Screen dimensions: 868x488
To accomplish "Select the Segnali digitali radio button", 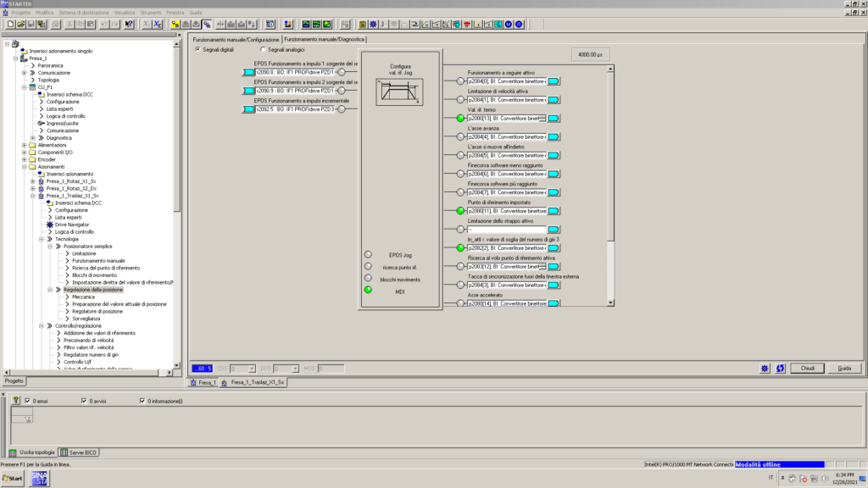I will (x=198, y=49).
